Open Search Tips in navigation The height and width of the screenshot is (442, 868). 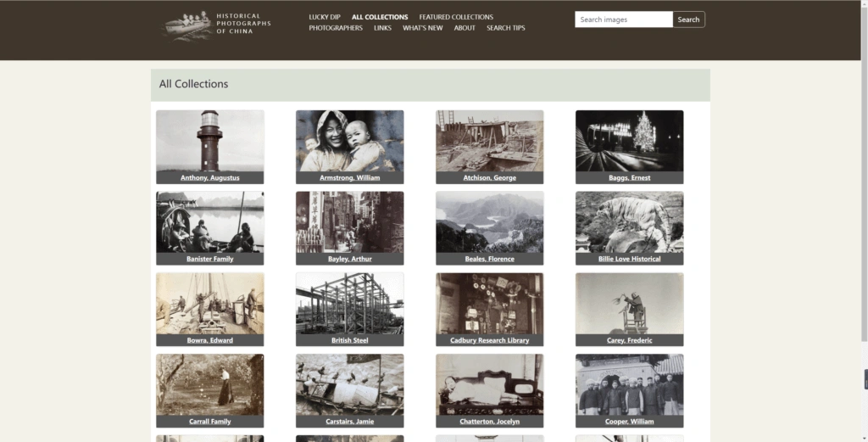click(x=506, y=28)
